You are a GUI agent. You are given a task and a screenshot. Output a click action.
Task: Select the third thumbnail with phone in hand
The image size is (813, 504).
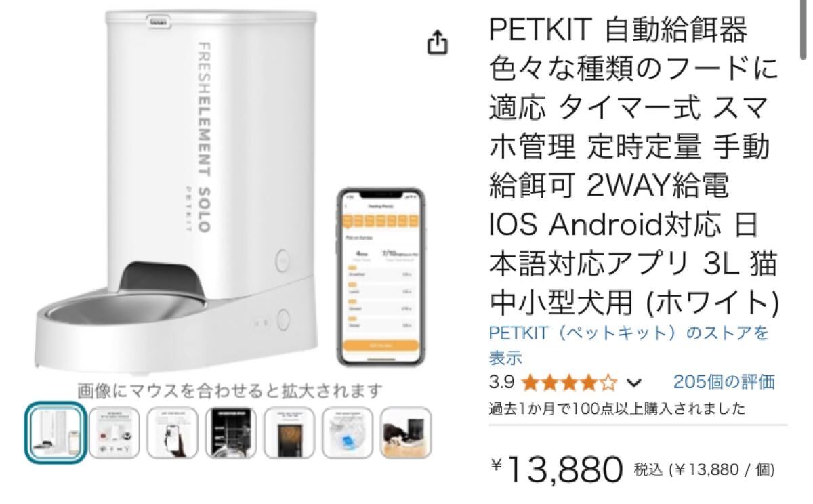point(173,432)
